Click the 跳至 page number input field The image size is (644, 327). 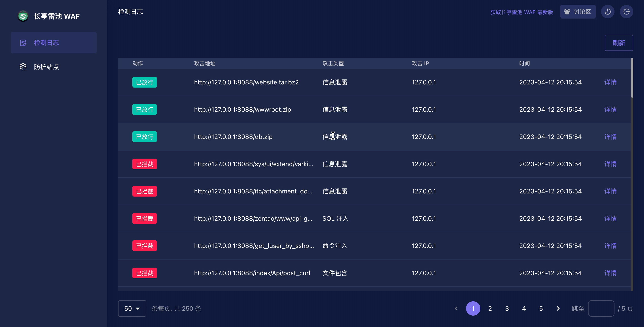click(601, 308)
